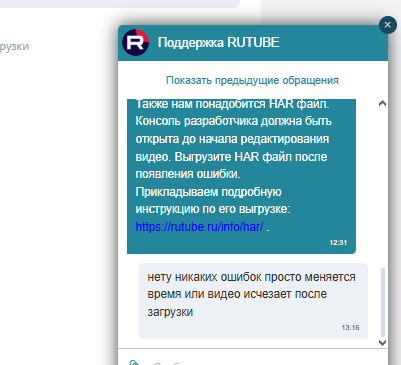Viewport: 401px width, 365px height.
Task: Click the RUTUBE logo avatar in chat header
Action: coord(135,42)
